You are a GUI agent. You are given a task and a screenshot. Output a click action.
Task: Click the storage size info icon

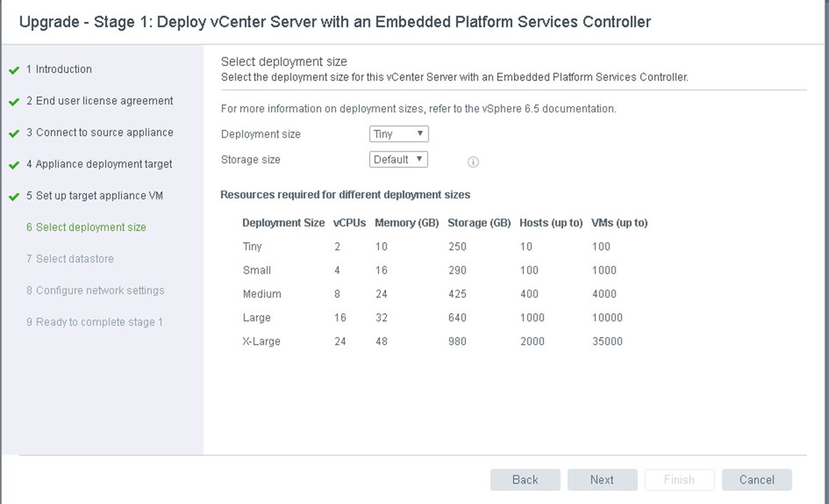click(473, 162)
